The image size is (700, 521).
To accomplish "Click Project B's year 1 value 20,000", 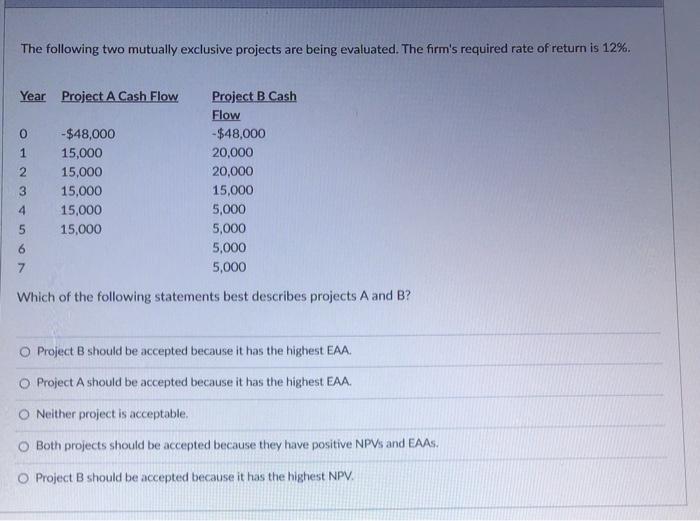I will tap(233, 153).
